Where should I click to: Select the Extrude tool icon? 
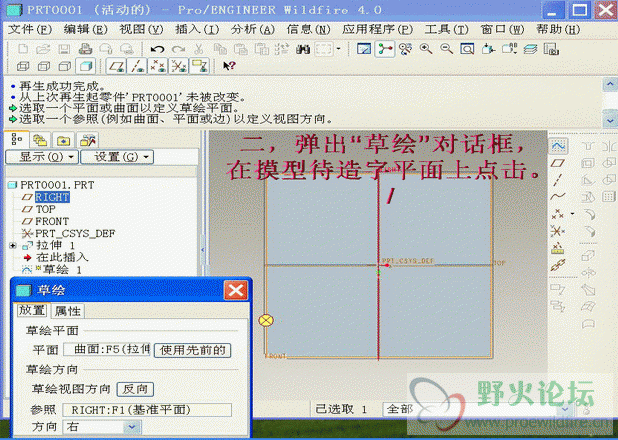point(589,256)
